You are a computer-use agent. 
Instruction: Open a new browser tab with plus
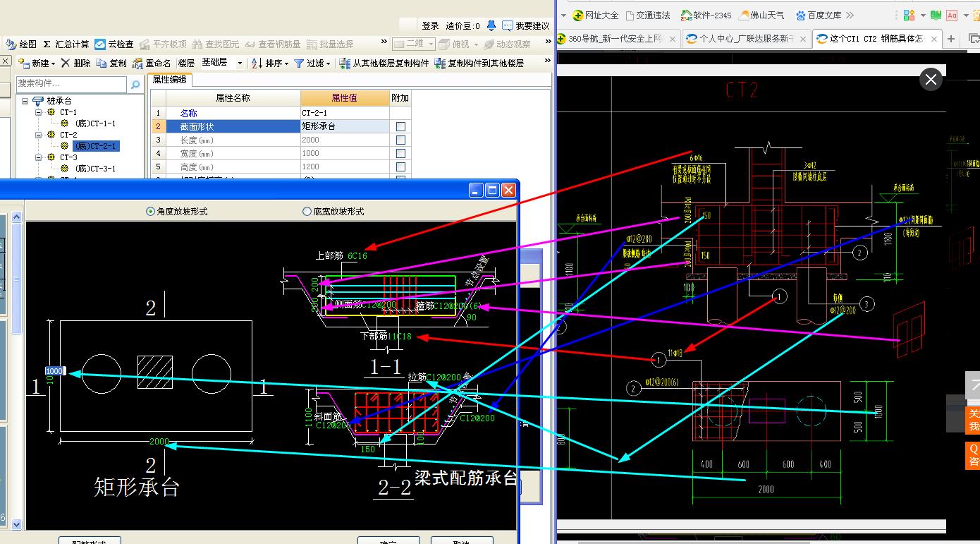[x=951, y=39]
